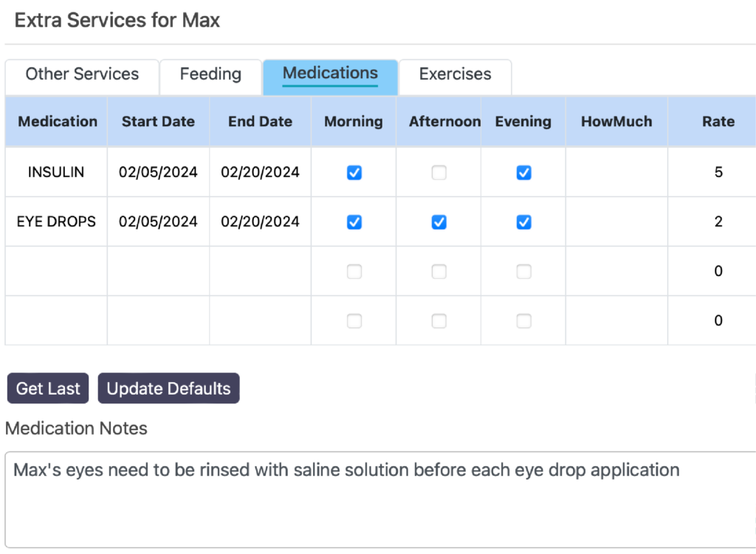
Task: Disable the Evening dose for INSULIN
Action: click(523, 172)
